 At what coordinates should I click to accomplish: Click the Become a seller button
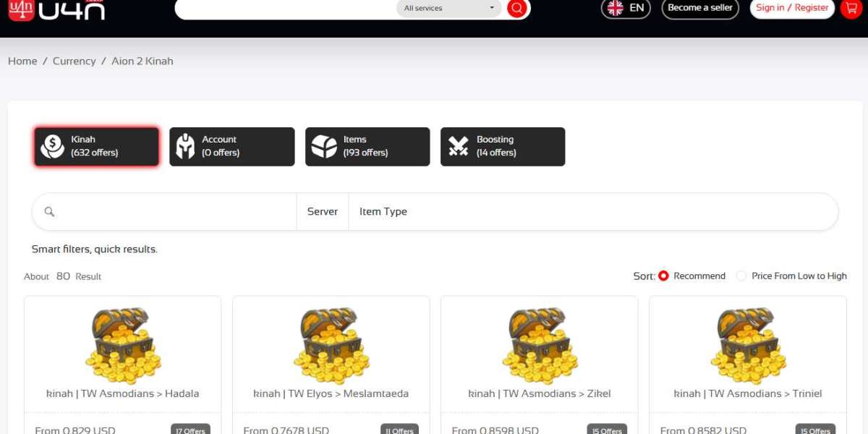(x=699, y=8)
